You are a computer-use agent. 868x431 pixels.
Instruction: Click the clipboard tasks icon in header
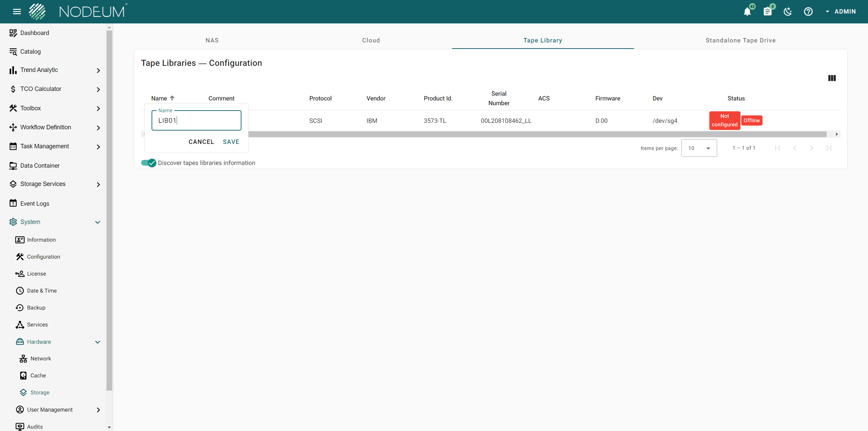point(768,12)
